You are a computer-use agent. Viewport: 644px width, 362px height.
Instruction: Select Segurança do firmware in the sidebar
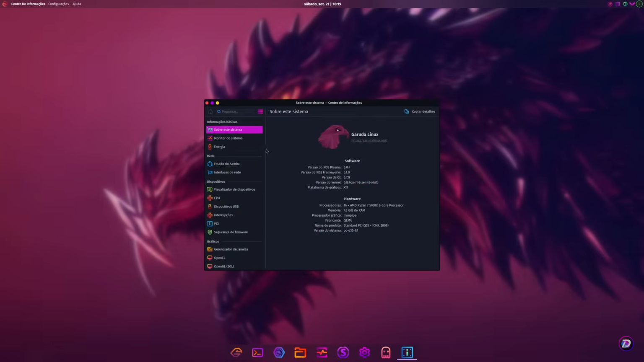231,232
